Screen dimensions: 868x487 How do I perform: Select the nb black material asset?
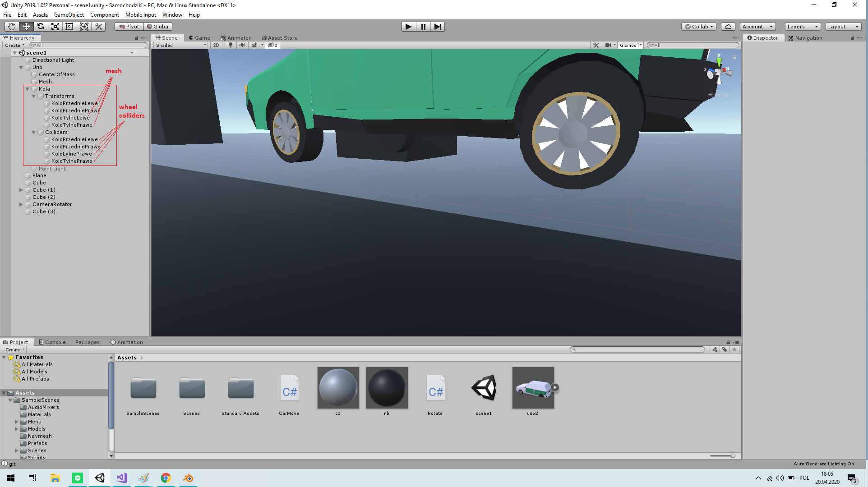387,391
